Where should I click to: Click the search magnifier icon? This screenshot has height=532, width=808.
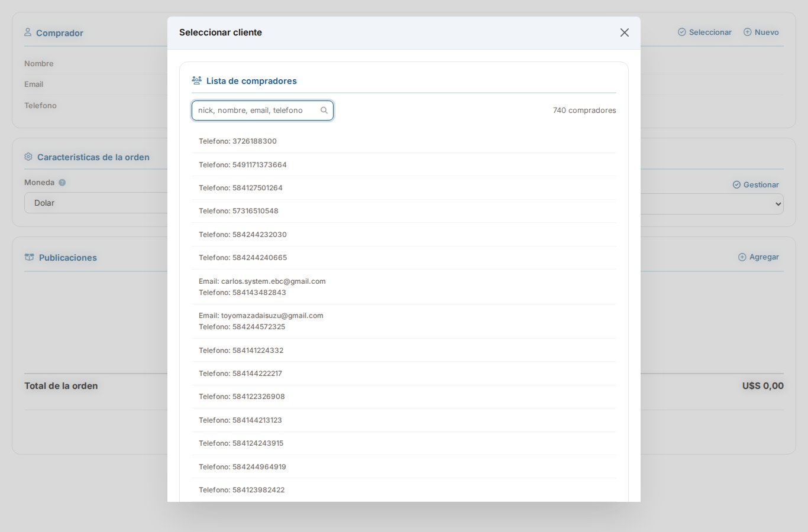[324, 111]
